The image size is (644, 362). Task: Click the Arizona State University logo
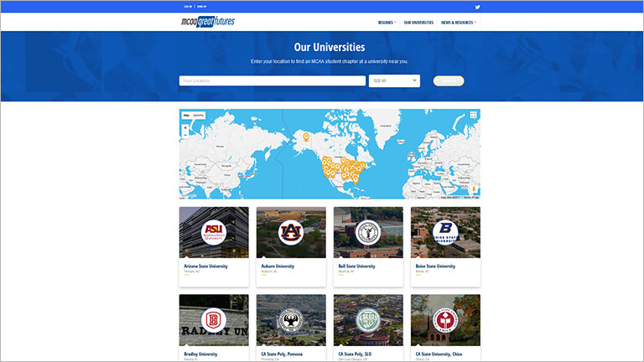coord(214,232)
